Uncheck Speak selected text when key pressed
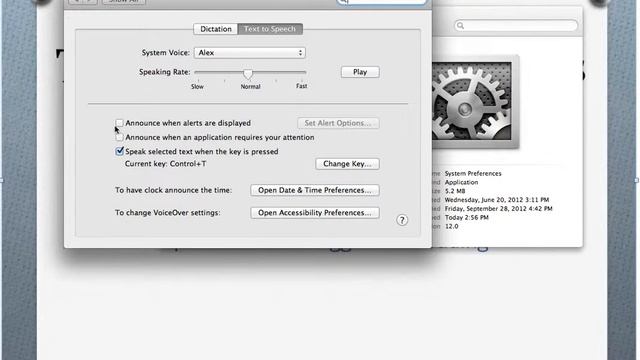This screenshot has width=640, height=360. [x=119, y=151]
